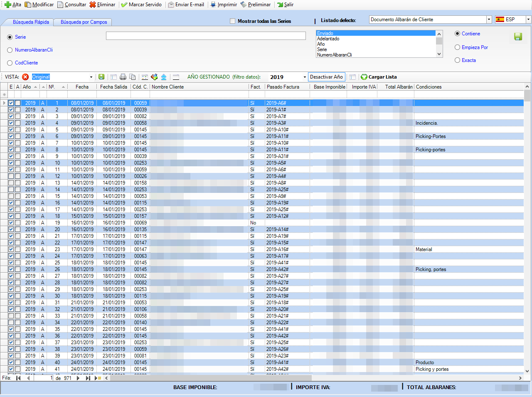532x397 pixels.
Task: Select the Empieza Por radio option
Action: pos(458,47)
